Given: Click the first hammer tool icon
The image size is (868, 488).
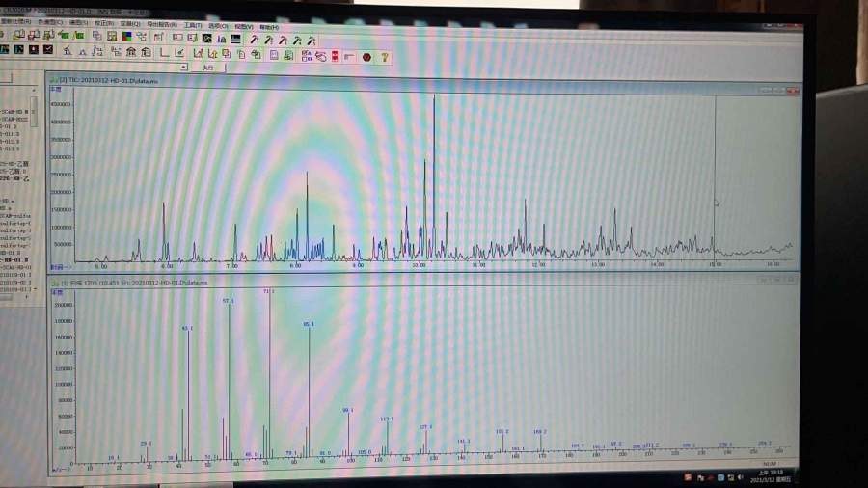Looking at the screenshot, I should tap(254, 40).
